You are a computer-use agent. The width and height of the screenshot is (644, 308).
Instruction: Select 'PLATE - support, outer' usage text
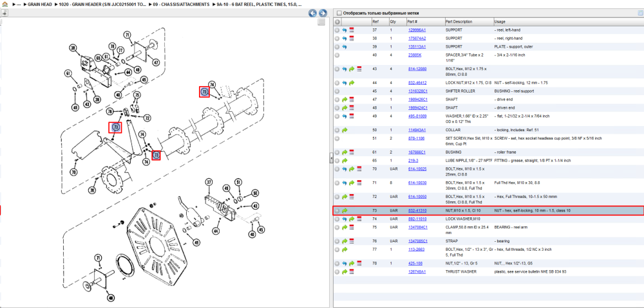(x=514, y=47)
